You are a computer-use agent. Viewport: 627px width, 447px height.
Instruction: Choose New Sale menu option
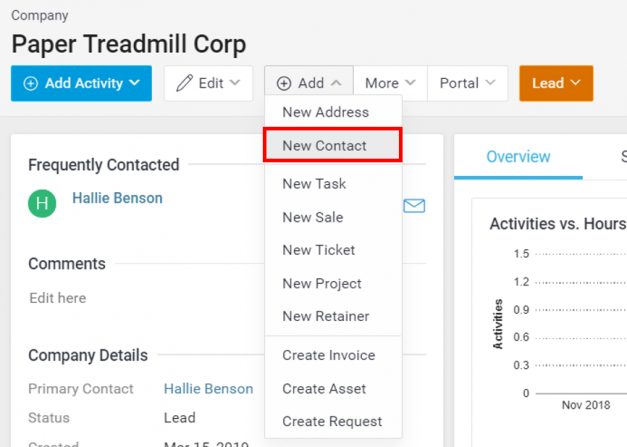[x=313, y=217]
